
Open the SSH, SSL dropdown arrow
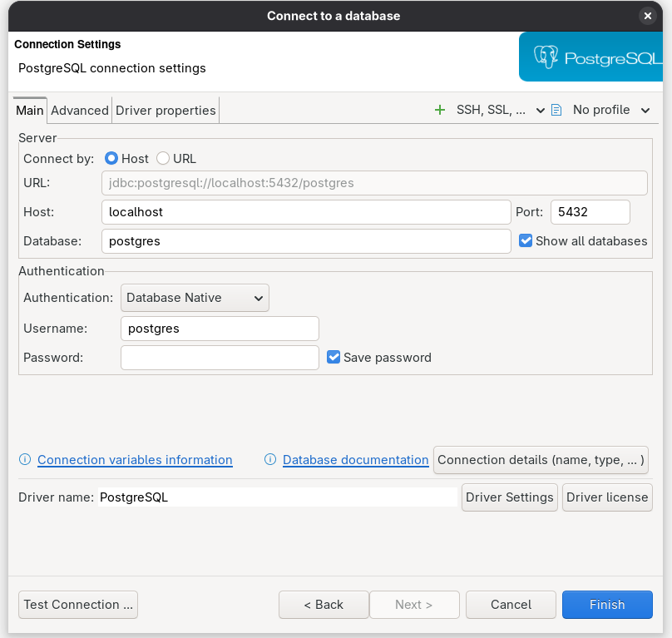click(x=541, y=111)
